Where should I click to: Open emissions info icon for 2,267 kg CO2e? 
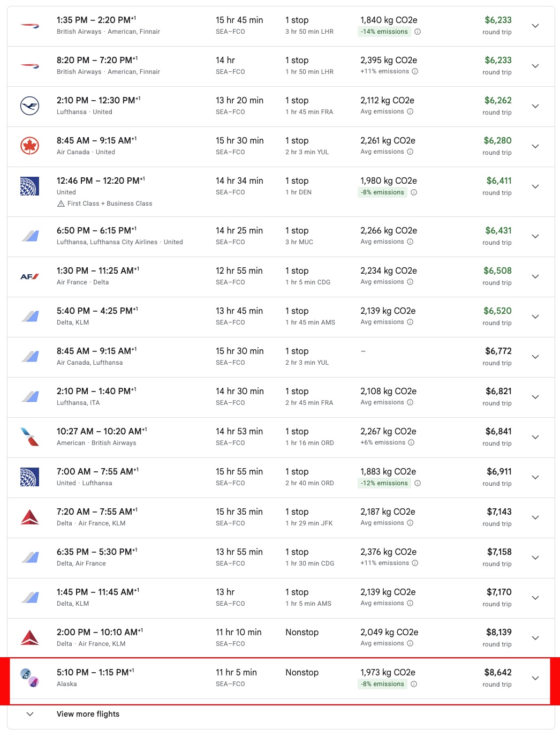411,442
